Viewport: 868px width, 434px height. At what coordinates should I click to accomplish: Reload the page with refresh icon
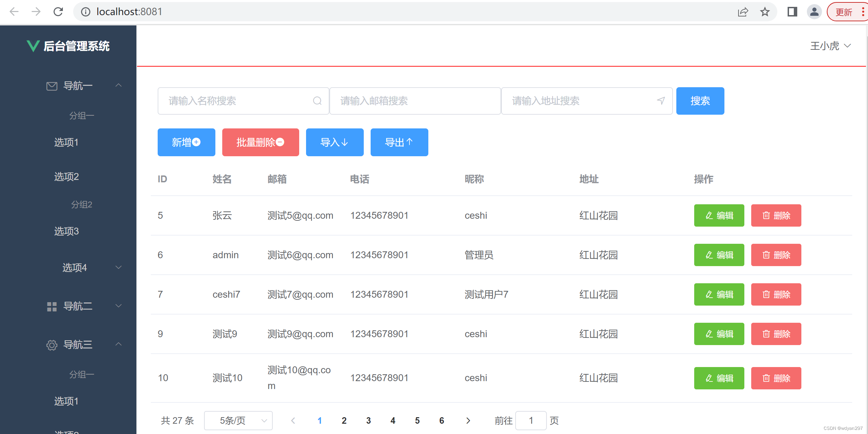(58, 12)
